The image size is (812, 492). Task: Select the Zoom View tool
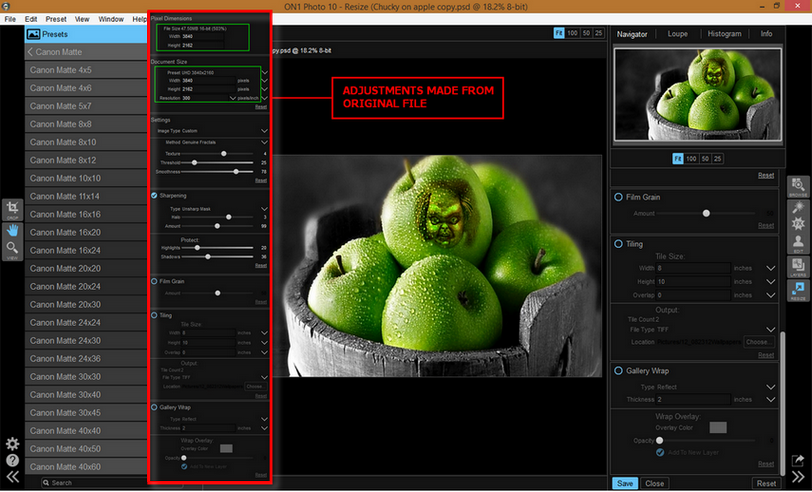click(12, 250)
